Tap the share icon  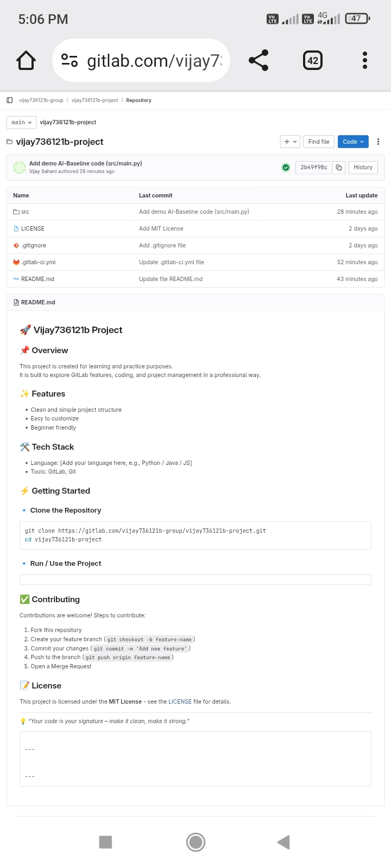(258, 60)
